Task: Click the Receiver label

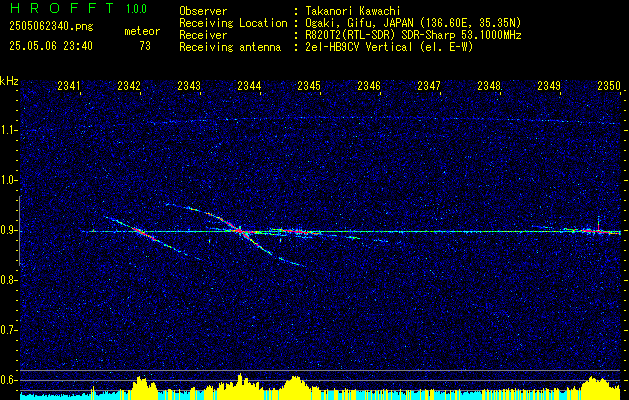Action: coord(203,35)
